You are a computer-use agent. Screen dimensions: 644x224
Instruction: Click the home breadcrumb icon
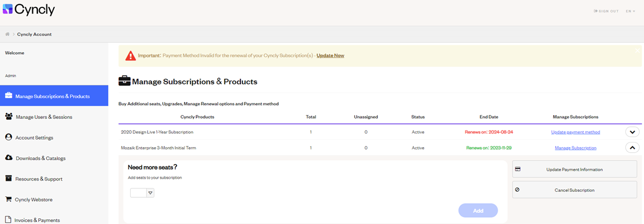coord(7,34)
